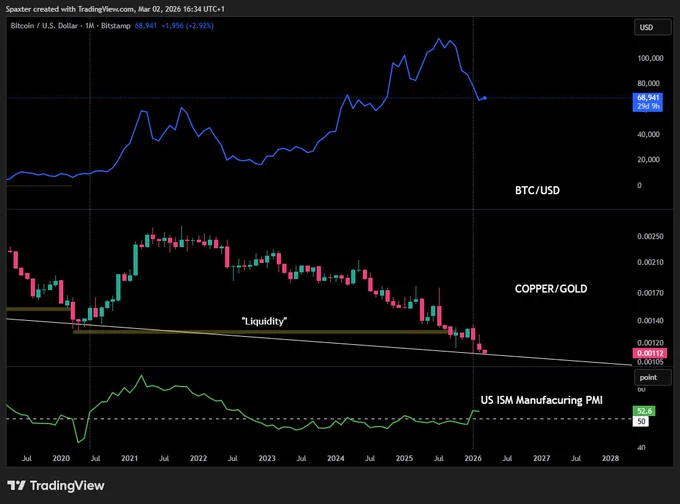The height and width of the screenshot is (504, 680).
Task: Click the BTC/USD text annotation
Action: click(x=537, y=190)
